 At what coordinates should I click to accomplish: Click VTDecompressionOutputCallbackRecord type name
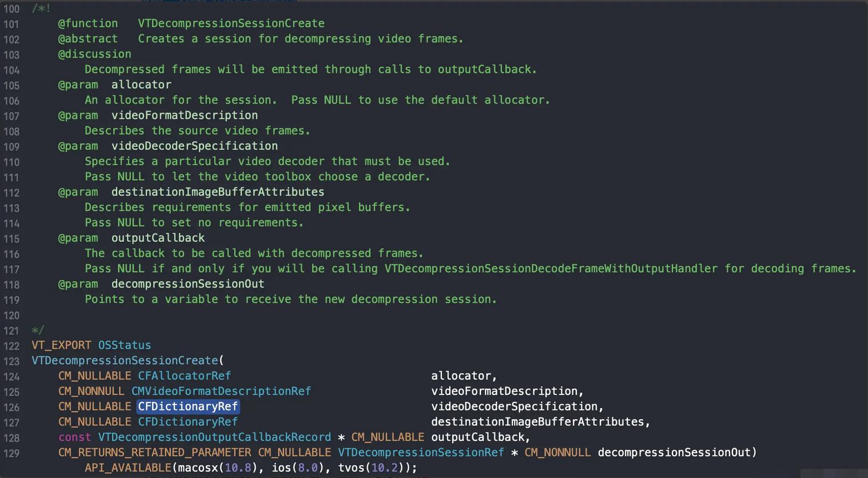[214, 437]
